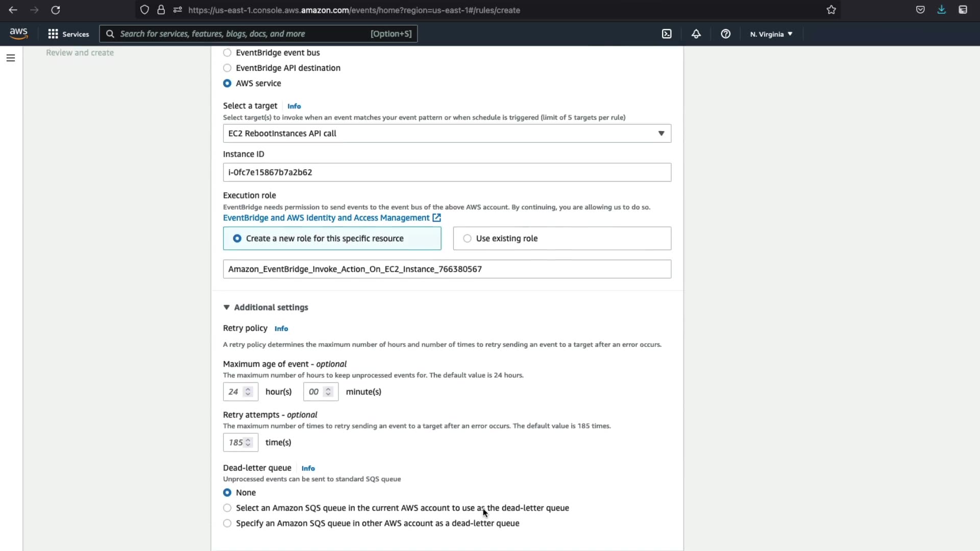980x551 pixels.
Task: Select EventBridge API destination radio option
Action: click(227, 68)
